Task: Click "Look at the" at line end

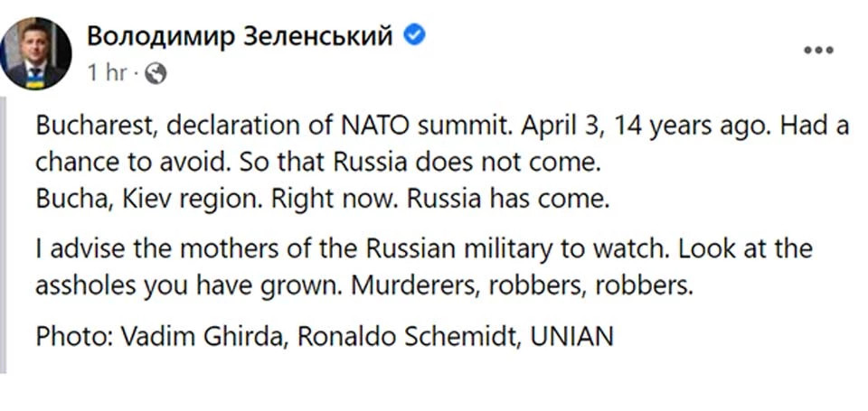Action: coord(746,249)
